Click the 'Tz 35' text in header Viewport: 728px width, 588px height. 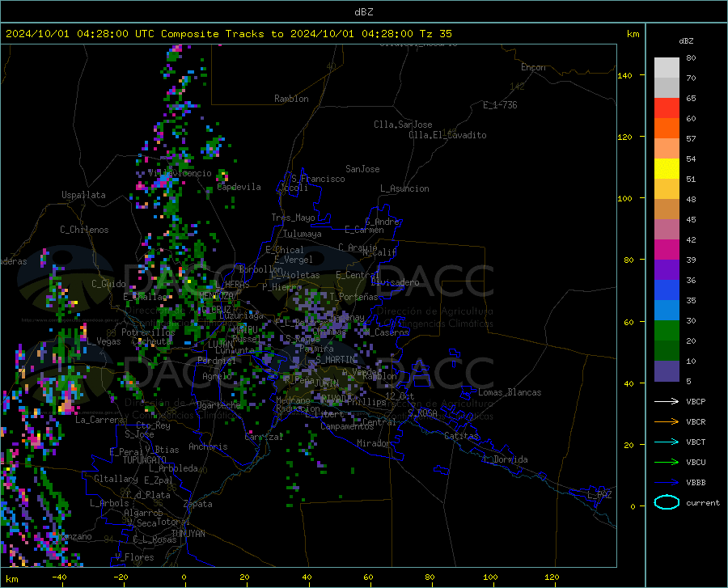point(435,34)
